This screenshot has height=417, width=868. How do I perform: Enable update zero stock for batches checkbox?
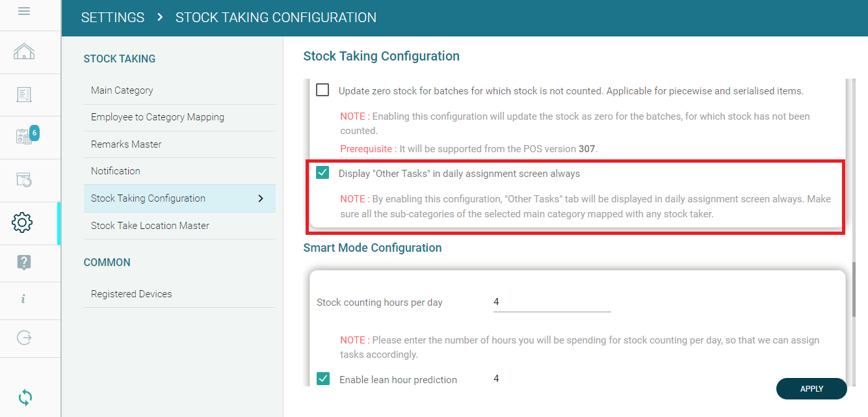click(322, 90)
